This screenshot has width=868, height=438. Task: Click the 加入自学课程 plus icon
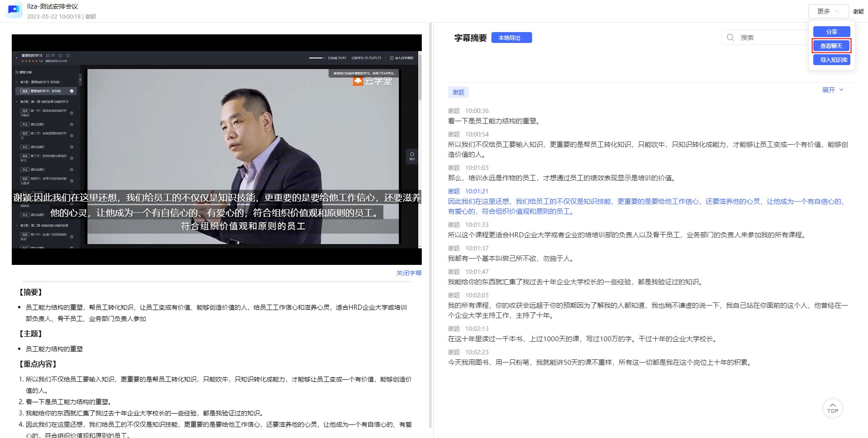[x=392, y=58]
